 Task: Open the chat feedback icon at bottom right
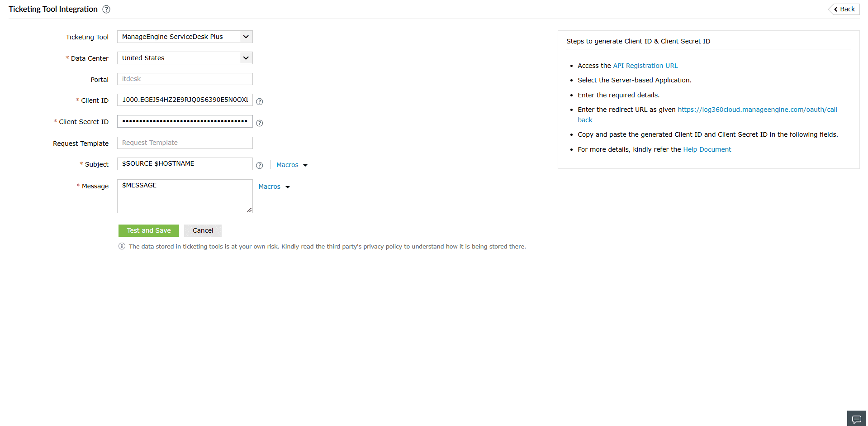coord(856,419)
